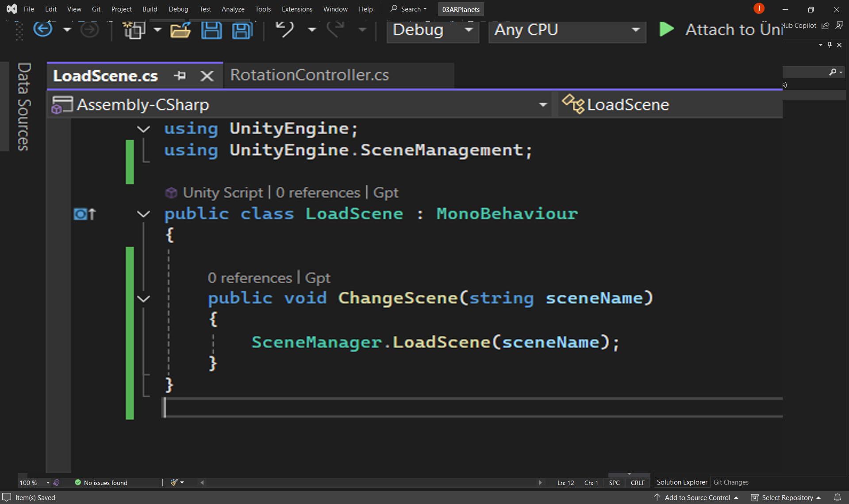This screenshot has height=504, width=849.
Task: Click the Open File folder icon
Action: click(180, 31)
